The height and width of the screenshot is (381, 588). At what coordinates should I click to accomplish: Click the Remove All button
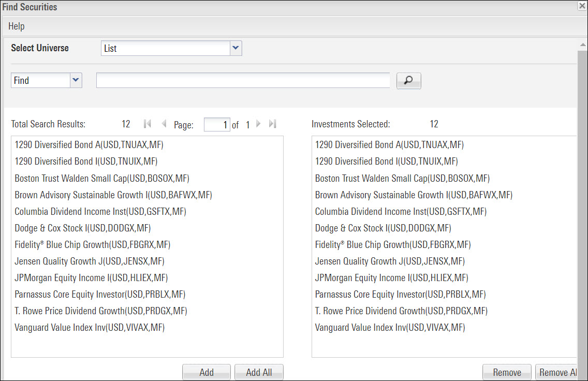[x=557, y=372]
